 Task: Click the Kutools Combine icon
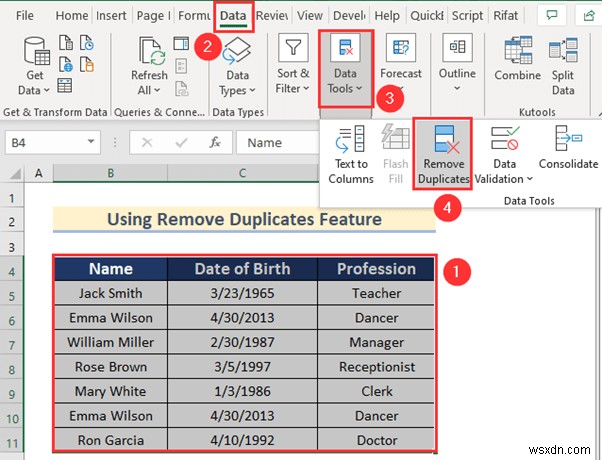[518, 58]
